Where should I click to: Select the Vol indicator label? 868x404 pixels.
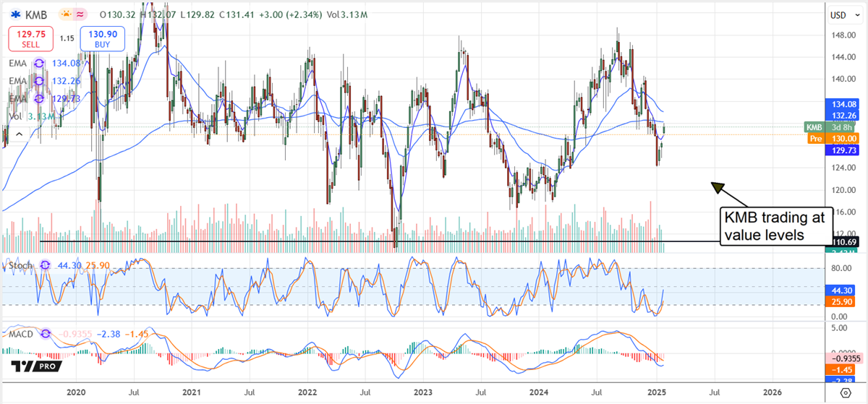click(14, 116)
